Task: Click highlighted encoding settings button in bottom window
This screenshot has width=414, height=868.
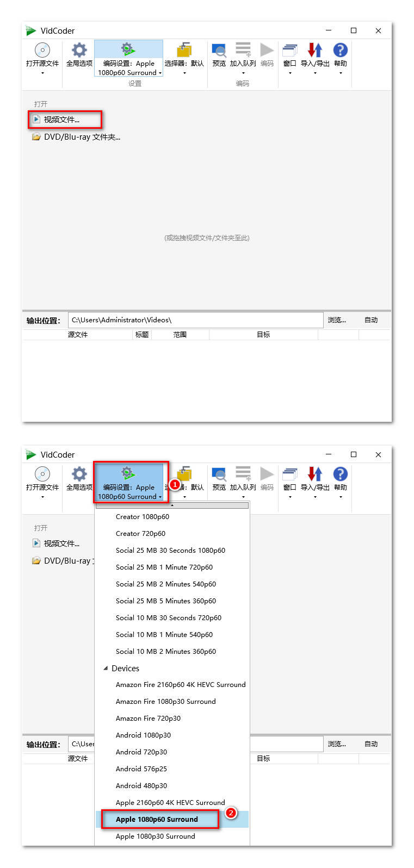Action: pyautogui.click(x=129, y=482)
